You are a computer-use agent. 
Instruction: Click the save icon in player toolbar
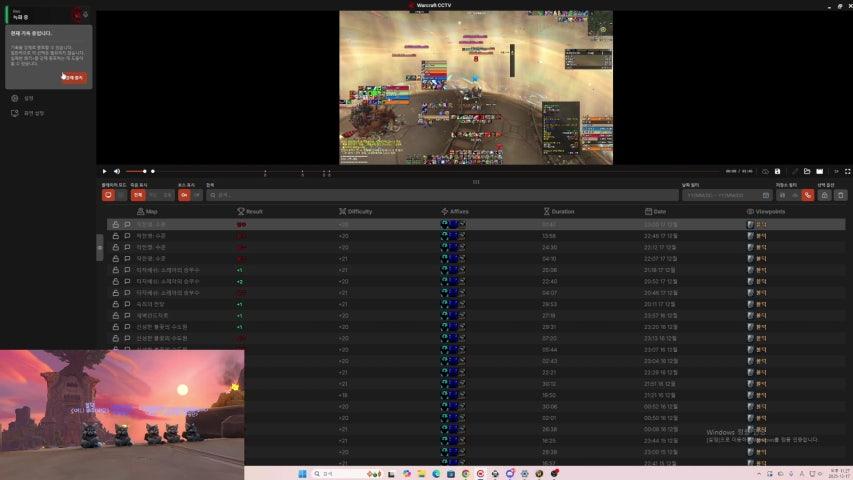tap(777, 171)
